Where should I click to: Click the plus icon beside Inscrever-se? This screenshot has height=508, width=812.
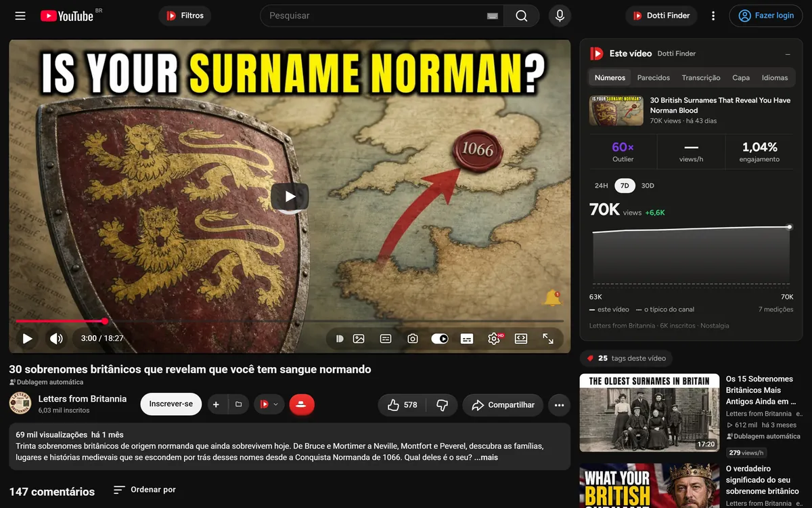pos(216,404)
